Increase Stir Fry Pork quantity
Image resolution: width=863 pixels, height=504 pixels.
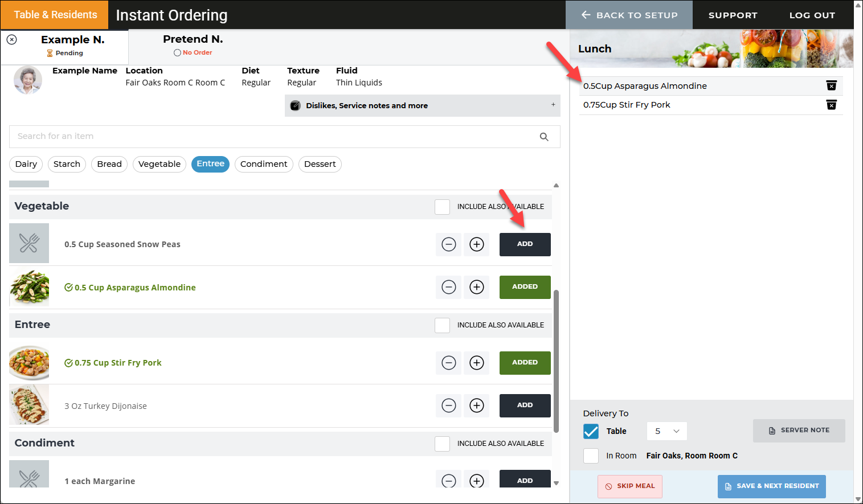[477, 363]
